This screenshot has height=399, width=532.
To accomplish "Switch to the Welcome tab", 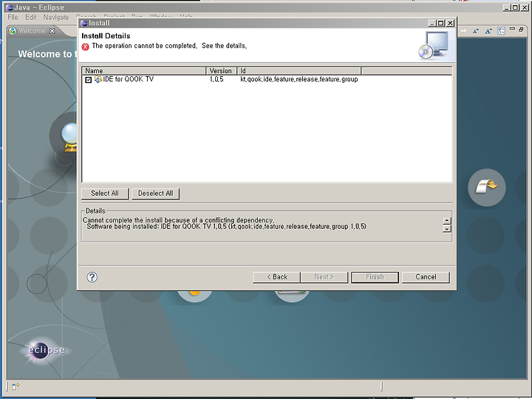I will tap(32, 31).
